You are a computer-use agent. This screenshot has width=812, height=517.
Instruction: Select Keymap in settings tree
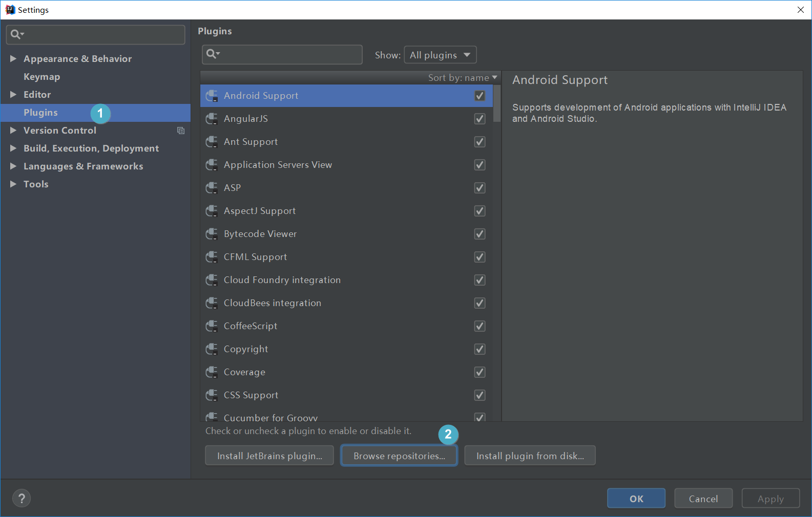(42, 77)
